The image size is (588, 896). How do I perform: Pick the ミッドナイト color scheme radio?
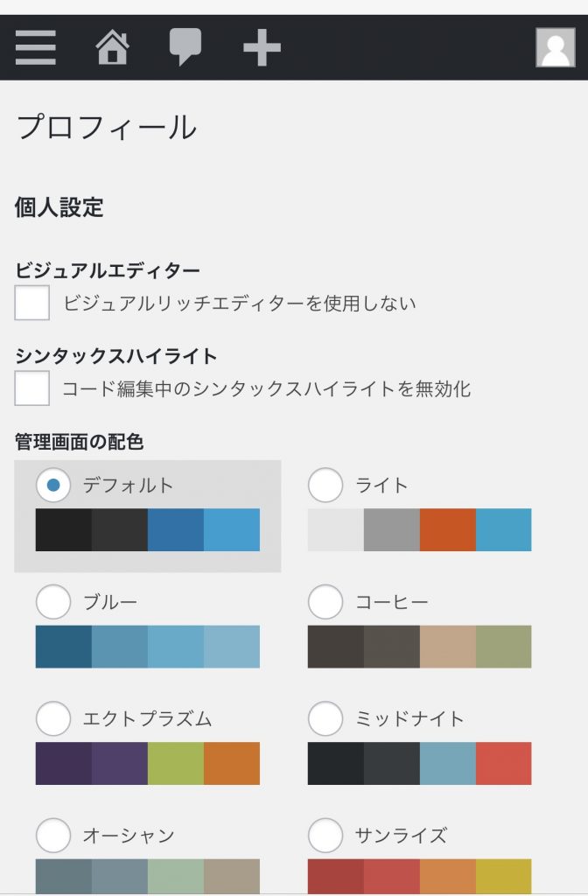coord(325,719)
